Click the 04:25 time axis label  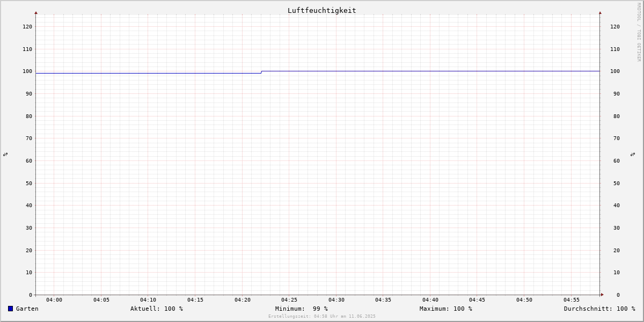(x=289, y=300)
